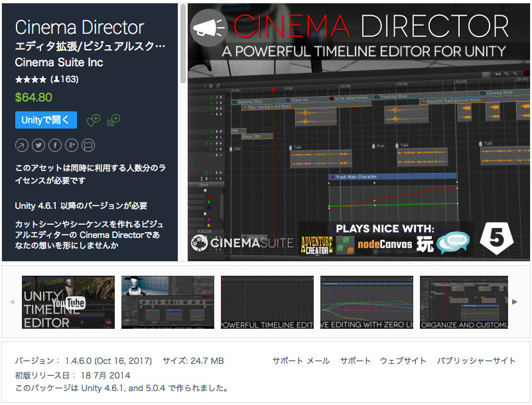Click the megaphone logo in the banner
The width and height of the screenshot is (532, 405).
[209, 28]
